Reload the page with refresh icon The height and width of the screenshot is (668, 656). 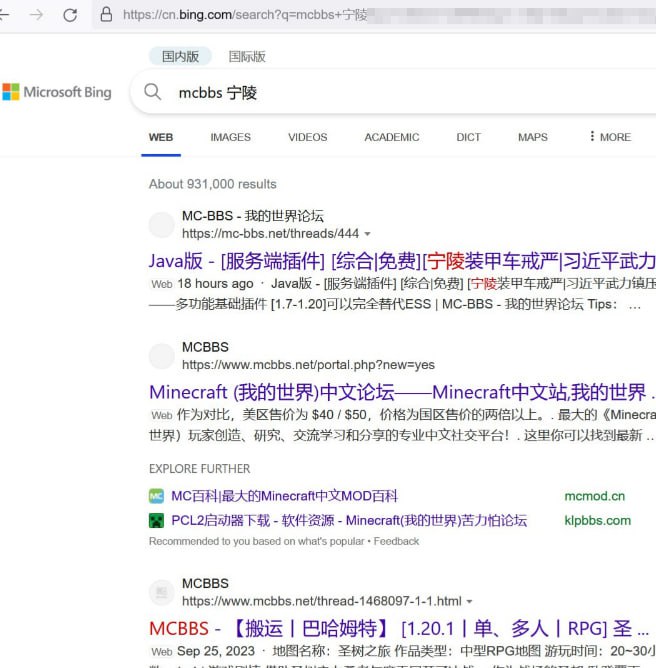pos(70,15)
